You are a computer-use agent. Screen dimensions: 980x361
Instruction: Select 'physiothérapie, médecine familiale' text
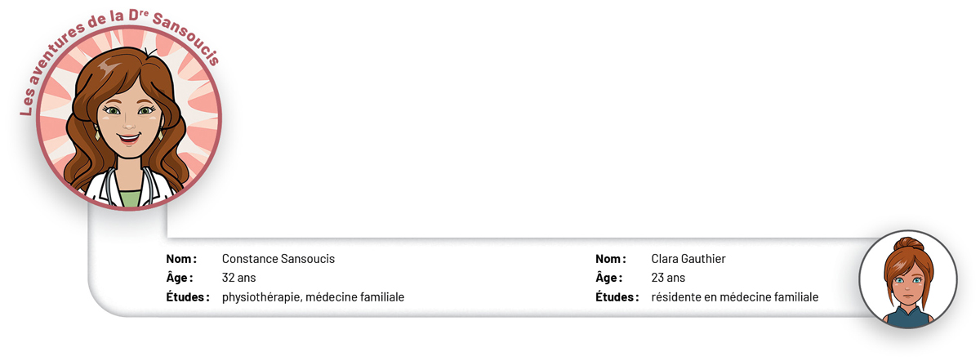click(x=314, y=297)
